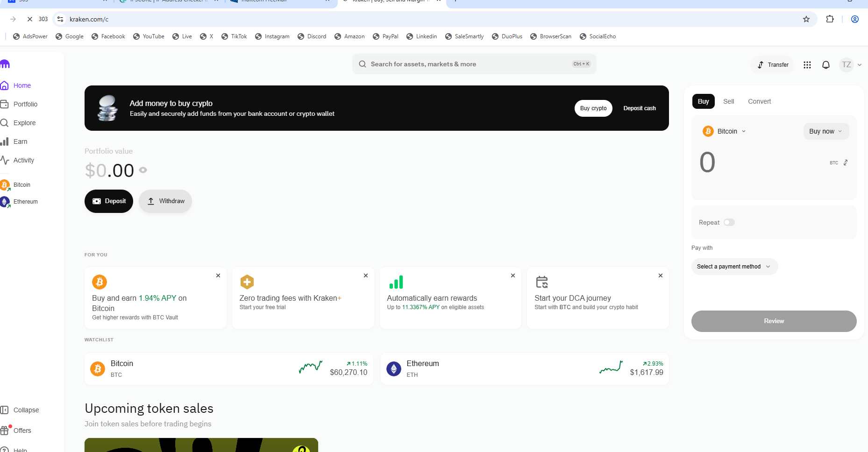This screenshot has height=452, width=868.
Task: Click Buy crypto in the banner
Action: point(593,108)
